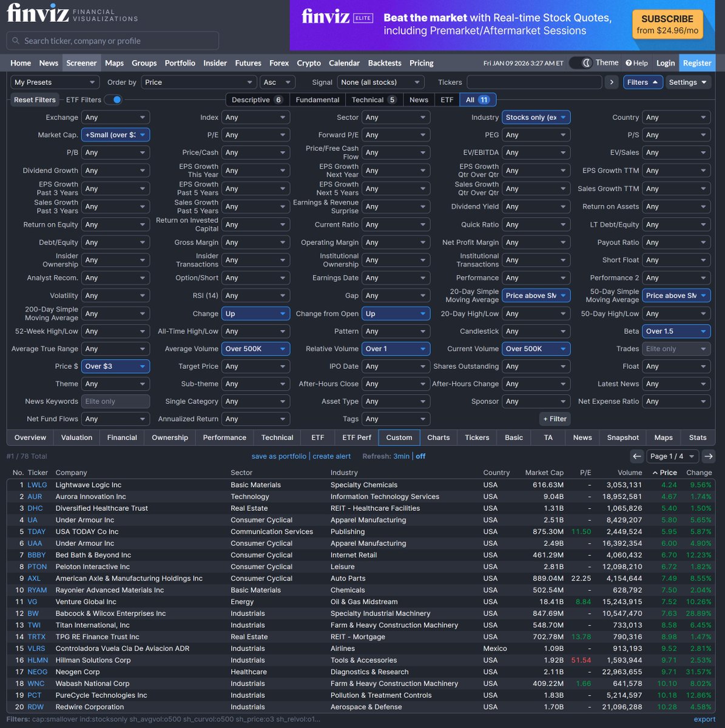Select the Stats view tab
The height and width of the screenshot is (728, 725).
coord(698,437)
